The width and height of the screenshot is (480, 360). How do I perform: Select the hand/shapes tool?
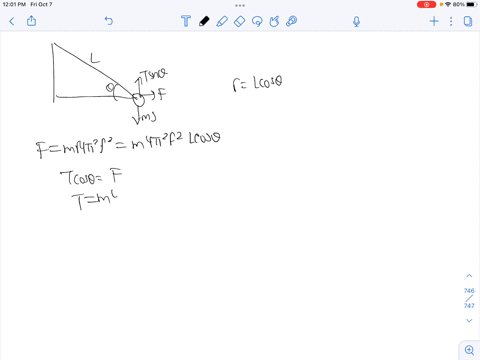274,21
